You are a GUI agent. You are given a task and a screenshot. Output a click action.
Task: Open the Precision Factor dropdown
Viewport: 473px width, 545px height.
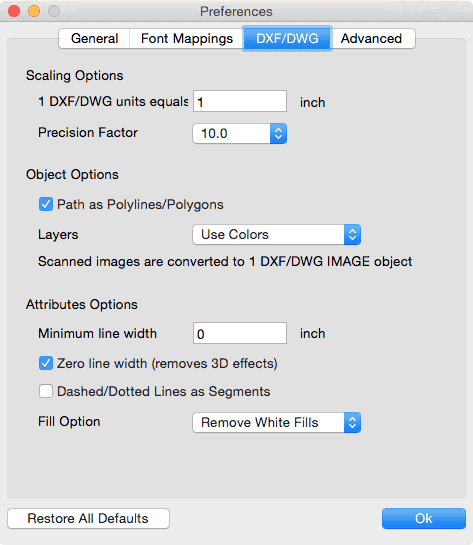[239, 133]
